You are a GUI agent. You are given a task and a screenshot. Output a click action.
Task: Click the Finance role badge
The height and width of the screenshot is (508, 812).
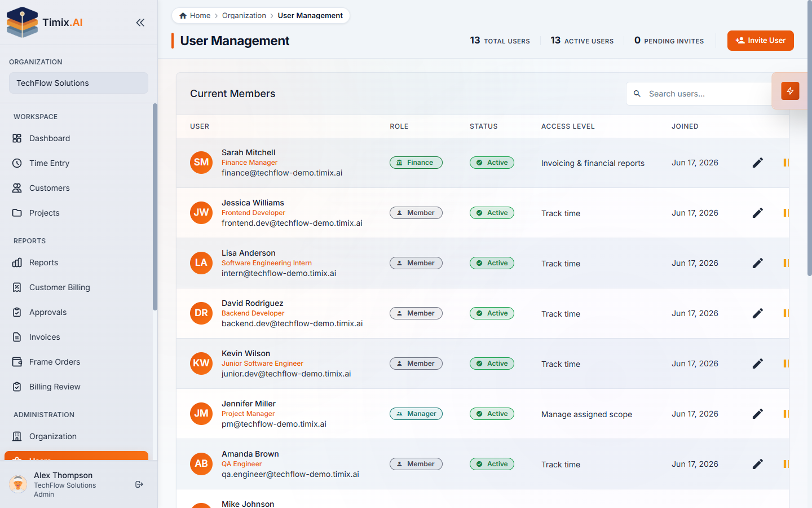tap(416, 163)
